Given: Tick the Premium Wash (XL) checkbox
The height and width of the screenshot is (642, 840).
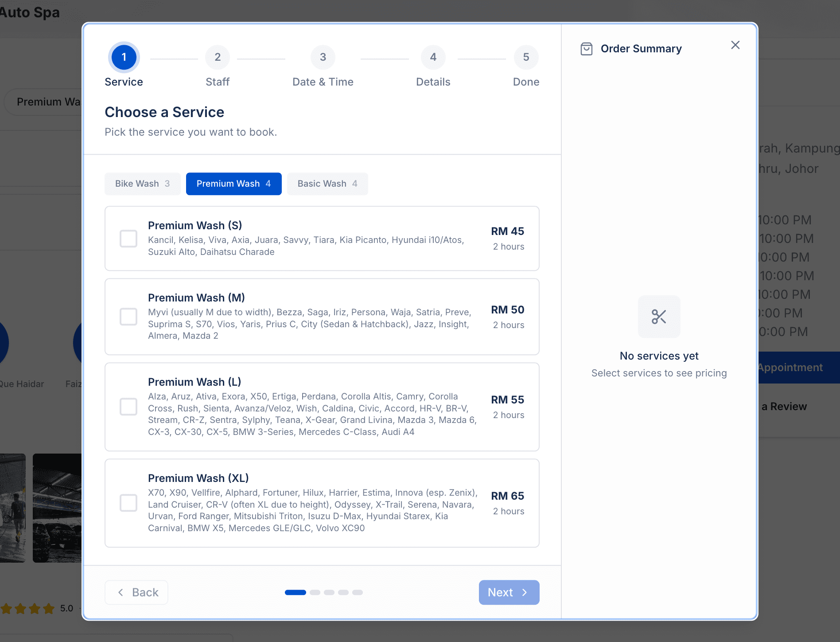Looking at the screenshot, I should tap(128, 503).
